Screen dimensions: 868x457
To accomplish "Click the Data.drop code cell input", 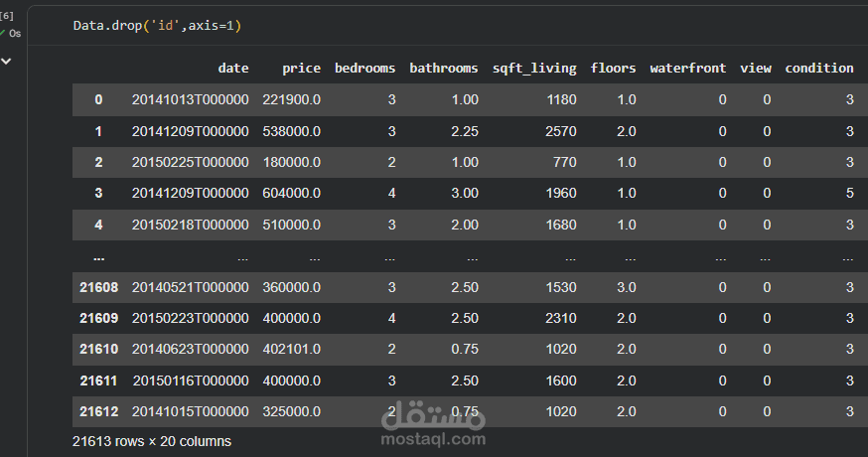I will pos(157,26).
